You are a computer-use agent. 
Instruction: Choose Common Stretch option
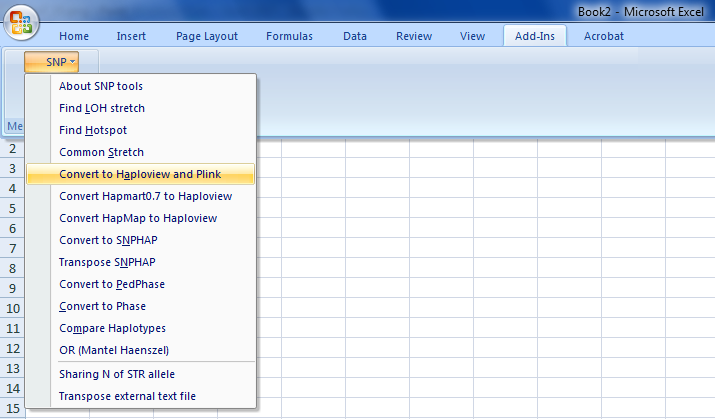pos(101,152)
